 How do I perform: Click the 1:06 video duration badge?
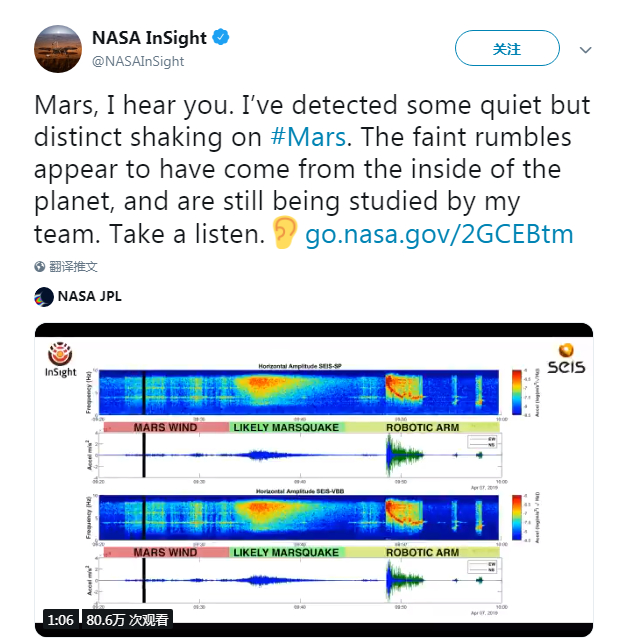60,620
